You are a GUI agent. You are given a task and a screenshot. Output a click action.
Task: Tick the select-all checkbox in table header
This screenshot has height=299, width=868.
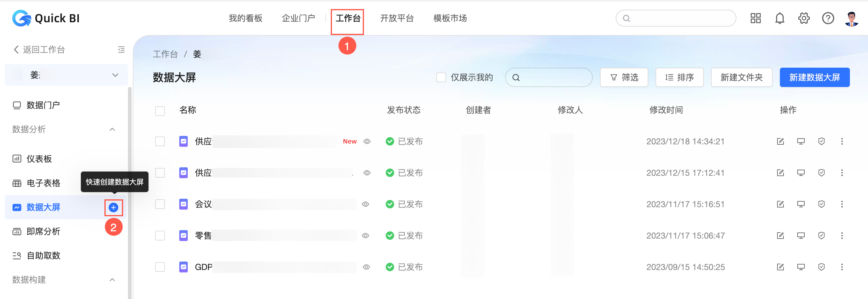[160, 111]
